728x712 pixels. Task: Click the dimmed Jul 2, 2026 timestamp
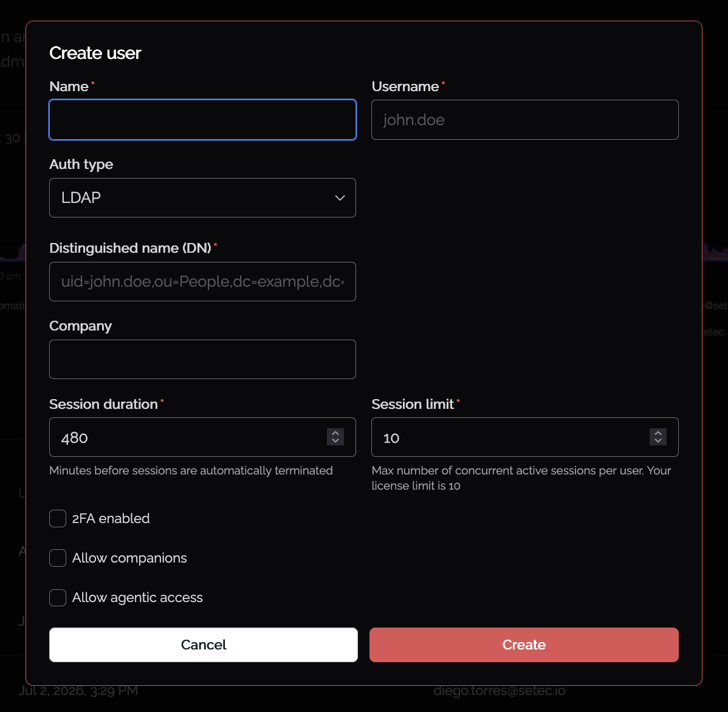78,691
